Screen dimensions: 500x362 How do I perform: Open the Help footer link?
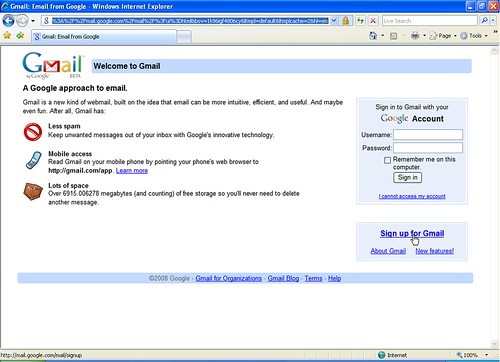click(334, 278)
